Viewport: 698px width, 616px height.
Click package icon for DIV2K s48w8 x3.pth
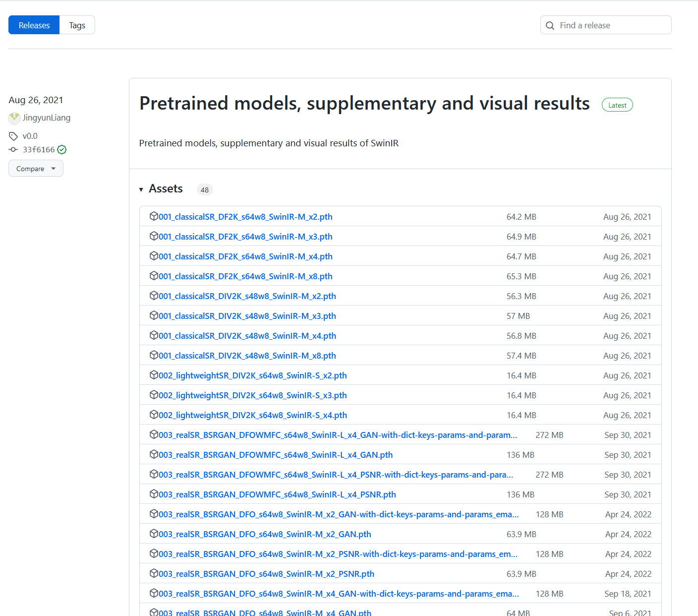[154, 315]
